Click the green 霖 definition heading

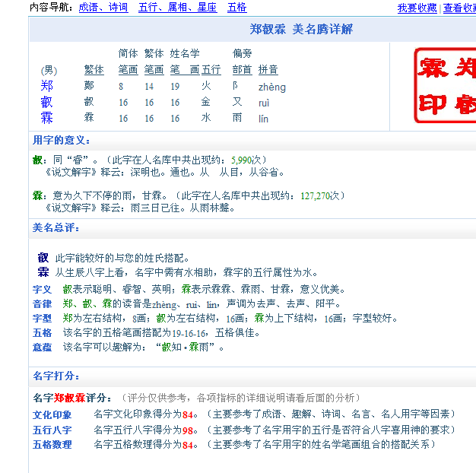(x=37, y=196)
